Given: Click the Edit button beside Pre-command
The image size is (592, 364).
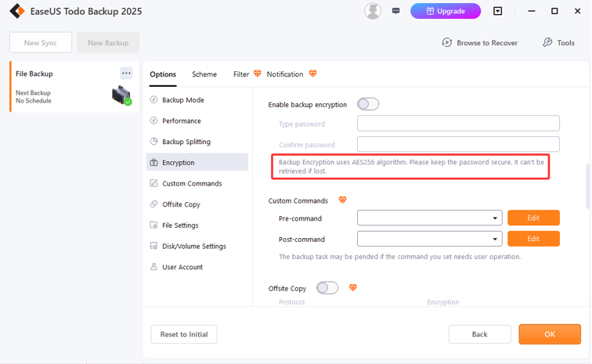Looking at the screenshot, I should [533, 218].
